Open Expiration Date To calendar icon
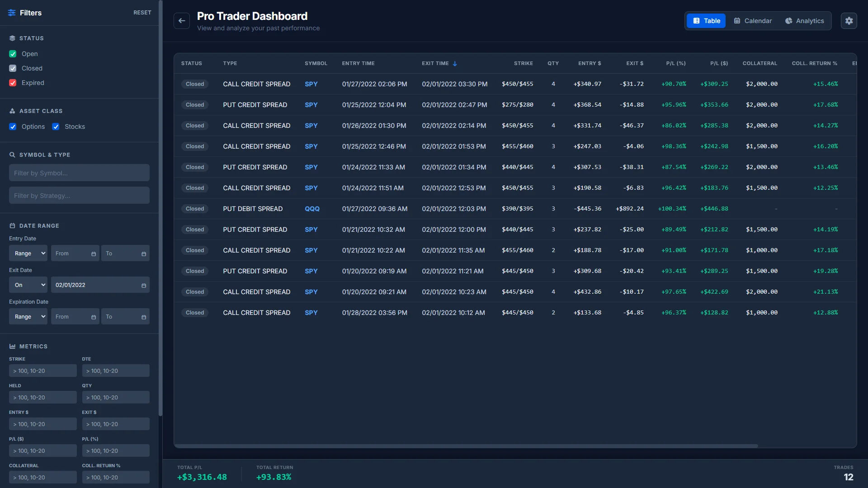This screenshot has height=488, width=868. pyautogui.click(x=144, y=317)
